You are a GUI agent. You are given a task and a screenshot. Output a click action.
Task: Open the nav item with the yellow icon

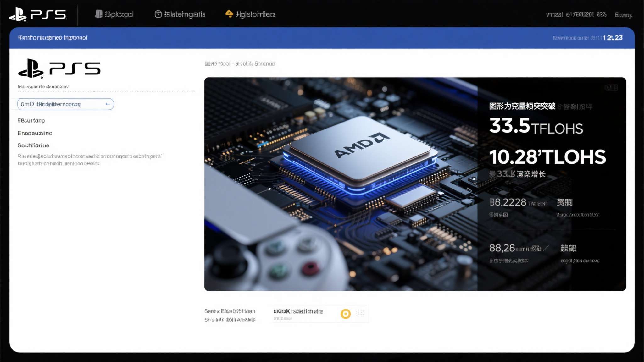point(250,14)
